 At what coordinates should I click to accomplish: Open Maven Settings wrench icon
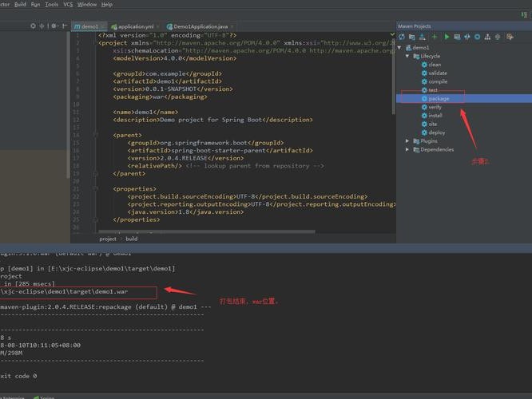[x=510, y=37]
